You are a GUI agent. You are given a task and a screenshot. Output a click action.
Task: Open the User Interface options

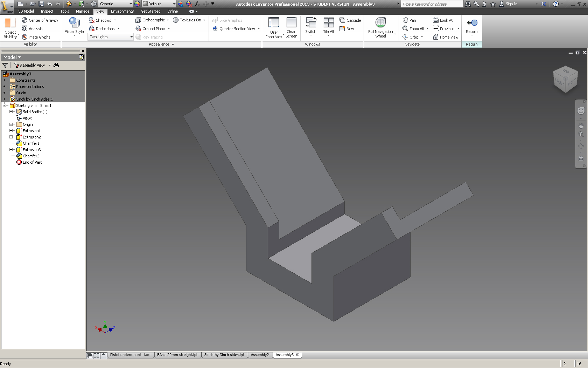pyautogui.click(x=274, y=28)
